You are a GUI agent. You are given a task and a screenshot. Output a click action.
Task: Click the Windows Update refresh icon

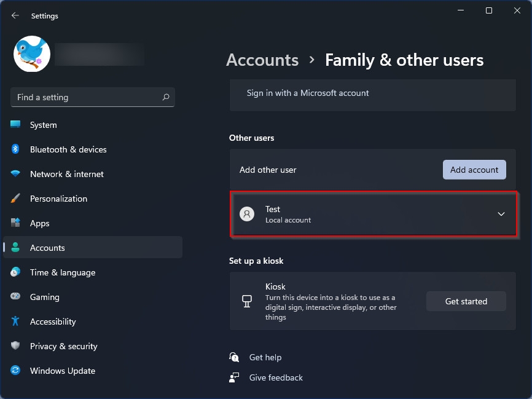[15, 370]
